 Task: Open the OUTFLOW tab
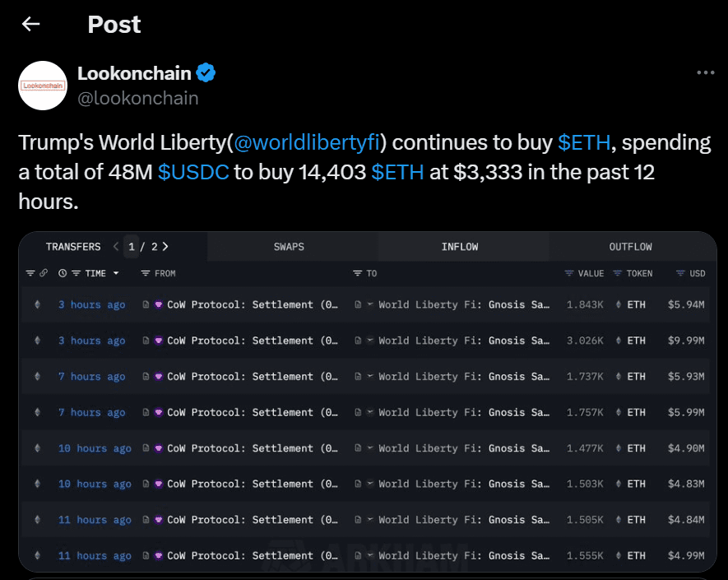(630, 246)
